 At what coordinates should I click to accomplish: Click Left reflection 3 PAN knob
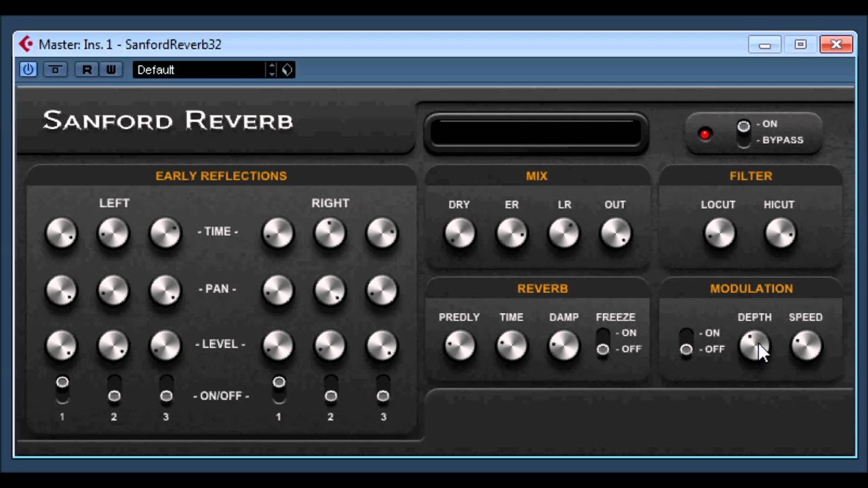165,290
